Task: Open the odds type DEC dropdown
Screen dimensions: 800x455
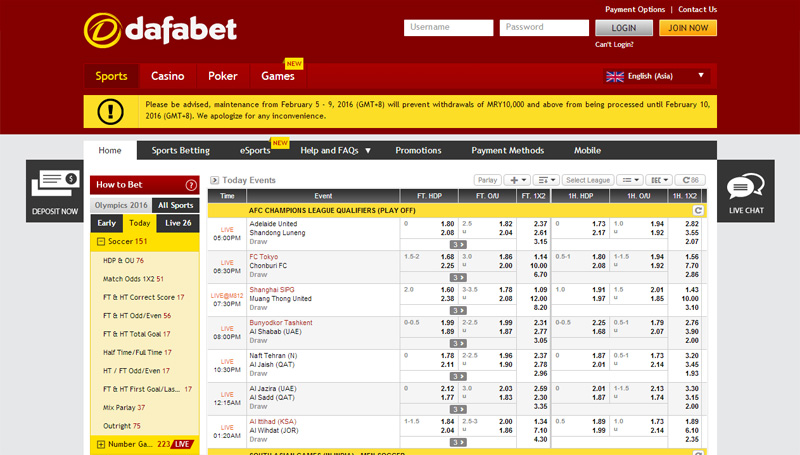Action: click(659, 180)
